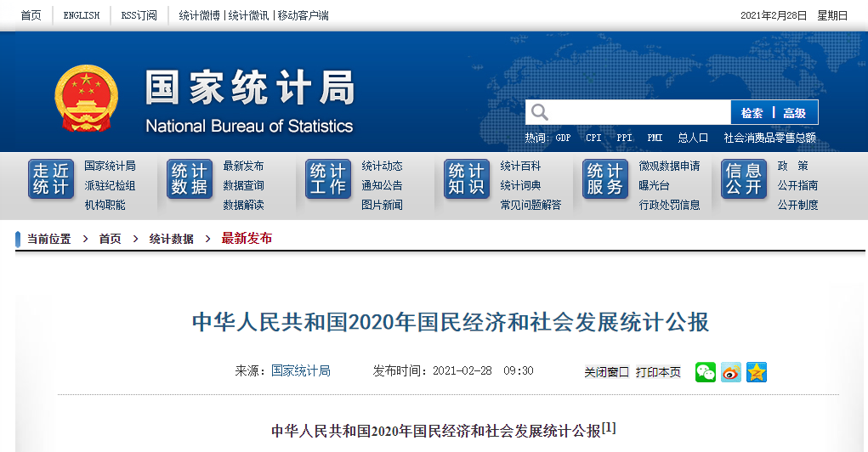This screenshot has width=868, height=452.
Task: Select hot word CPI
Action: 593,138
